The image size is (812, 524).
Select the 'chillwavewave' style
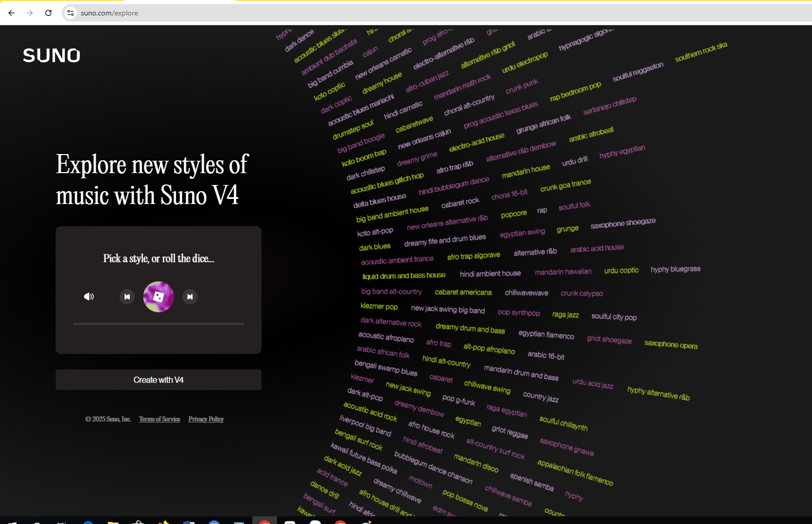click(526, 293)
